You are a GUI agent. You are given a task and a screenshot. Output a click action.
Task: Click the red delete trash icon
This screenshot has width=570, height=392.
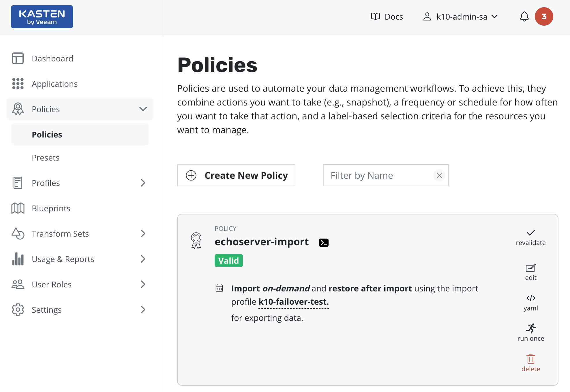coord(530,359)
